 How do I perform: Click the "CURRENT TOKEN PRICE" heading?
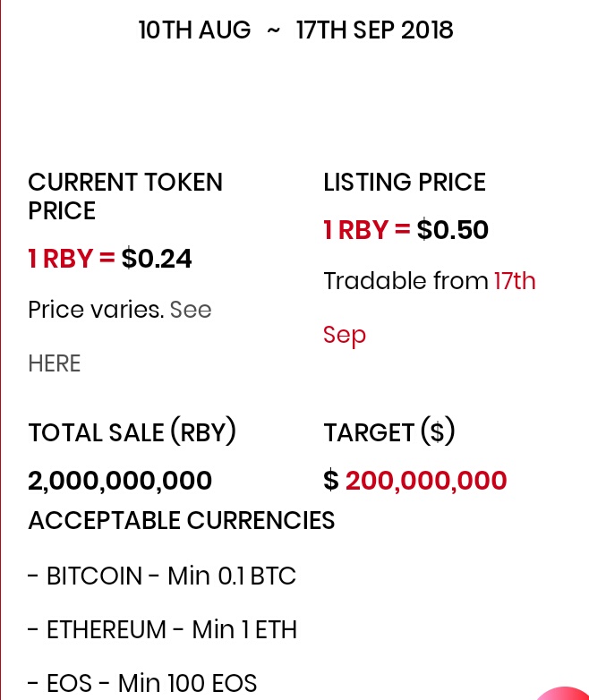point(125,196)
